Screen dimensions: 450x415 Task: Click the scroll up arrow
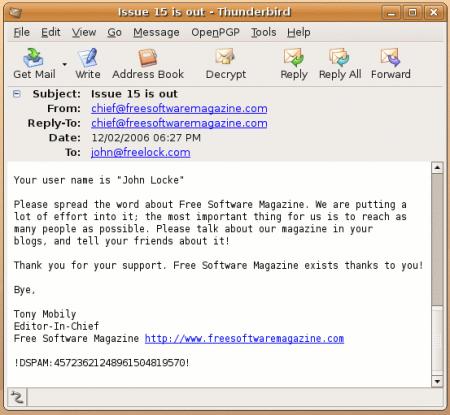click(437, 167)
